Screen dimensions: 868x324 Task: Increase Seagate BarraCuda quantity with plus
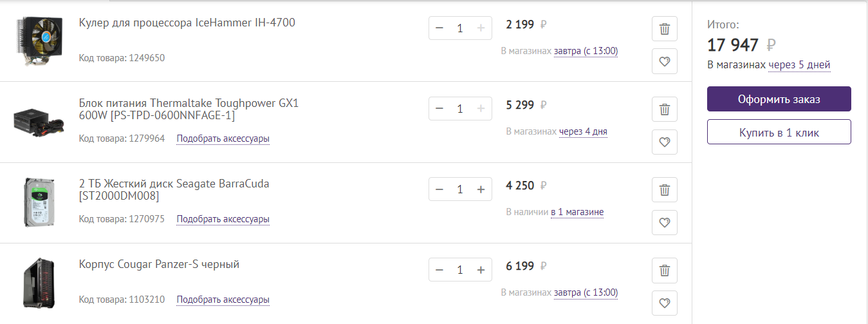click(x=480, y=189)
